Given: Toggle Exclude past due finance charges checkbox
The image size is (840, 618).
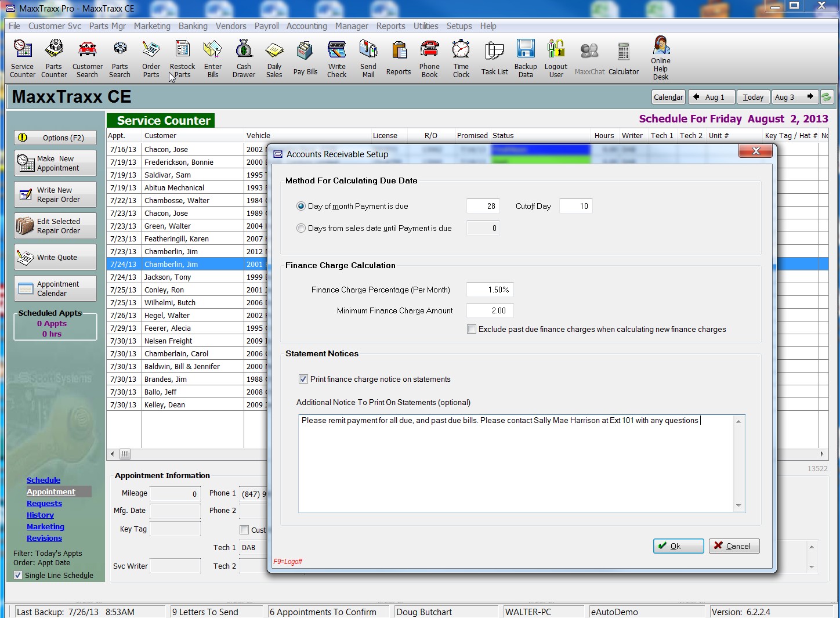Looking at the screenshot, I should [x=472, y=329].
